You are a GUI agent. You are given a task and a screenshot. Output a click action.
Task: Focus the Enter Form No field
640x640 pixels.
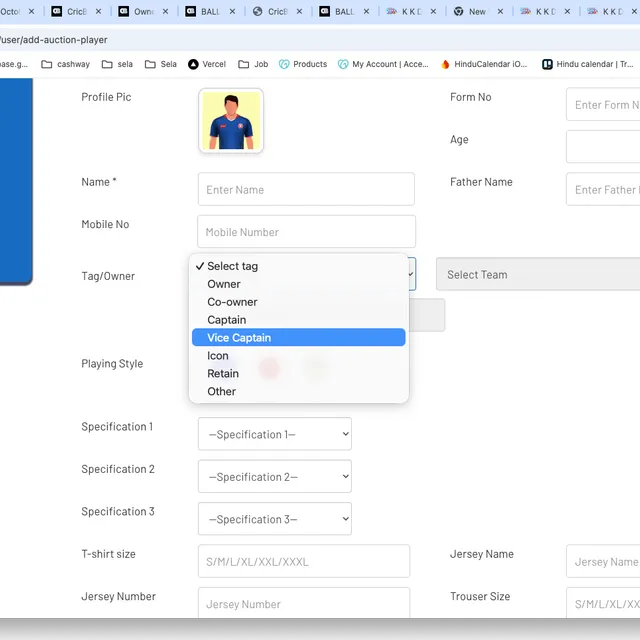click(x=603, y=104)
